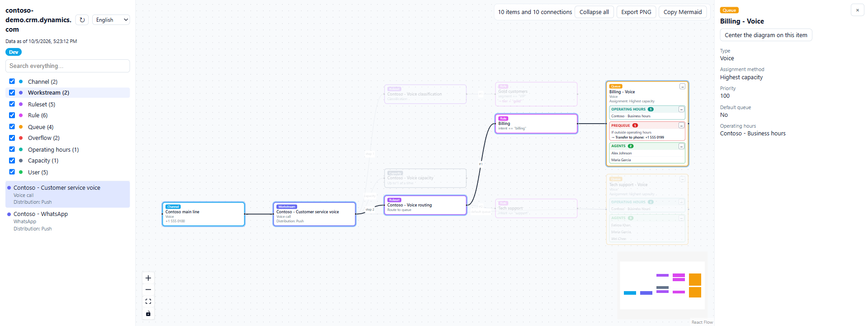The width and height of the screenshot is (868, 326).
Task: Click the orange Queue color dot
Action: click(21, 127)
